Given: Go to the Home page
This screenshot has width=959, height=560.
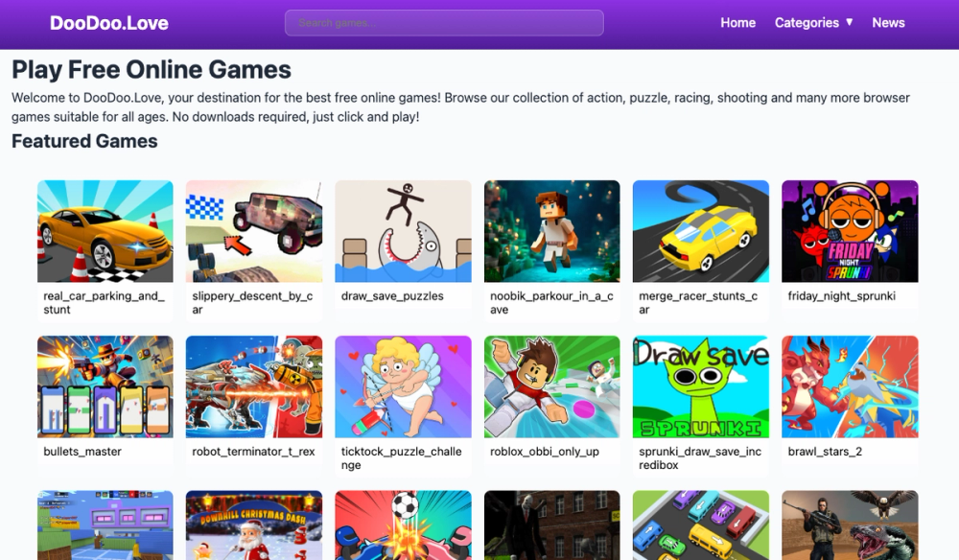Looking at the screenshot, I should [x=737, y=23].
